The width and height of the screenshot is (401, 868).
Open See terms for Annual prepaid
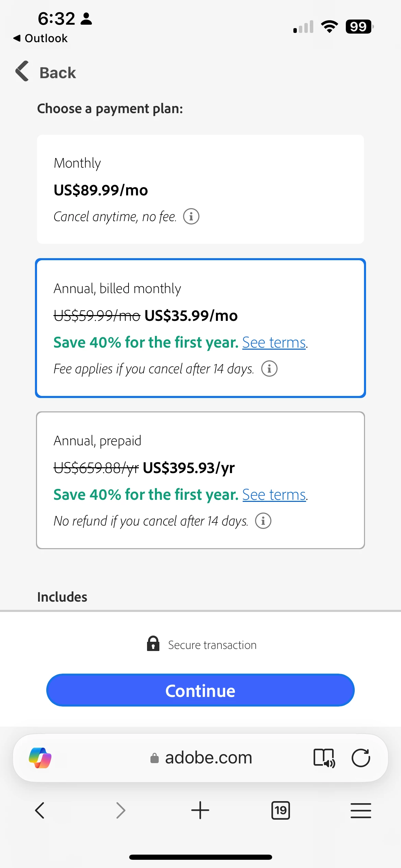click(274, 495)
